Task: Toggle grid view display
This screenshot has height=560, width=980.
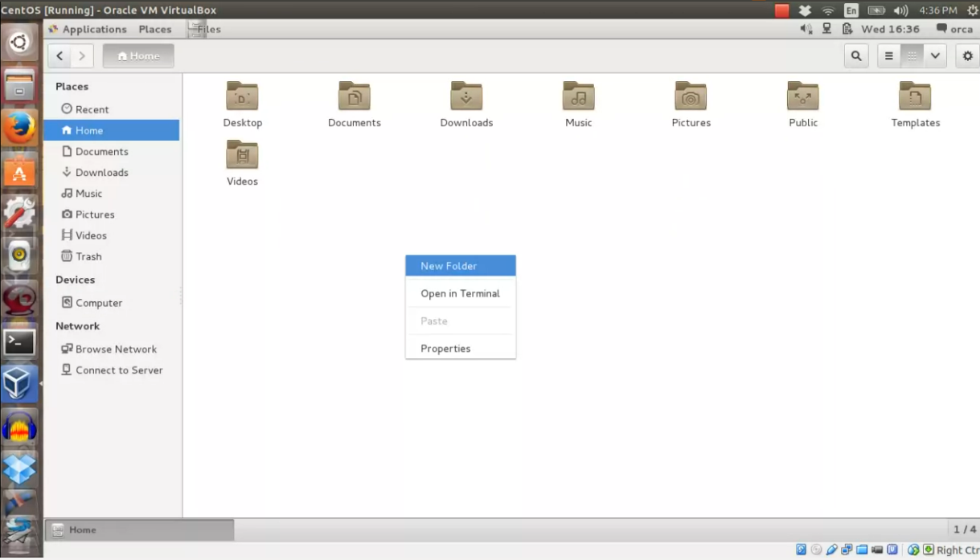Action: click(x=911, y=55)
